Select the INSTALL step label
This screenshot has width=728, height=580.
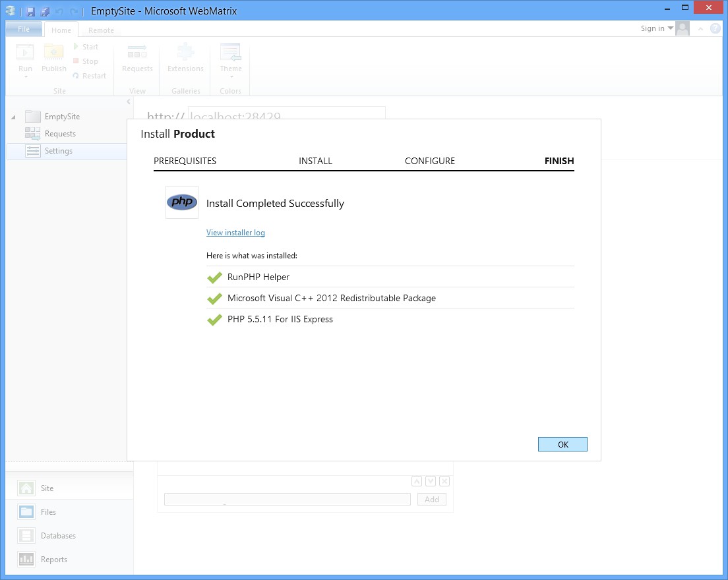pyautogui.click(x=315, y=161)
